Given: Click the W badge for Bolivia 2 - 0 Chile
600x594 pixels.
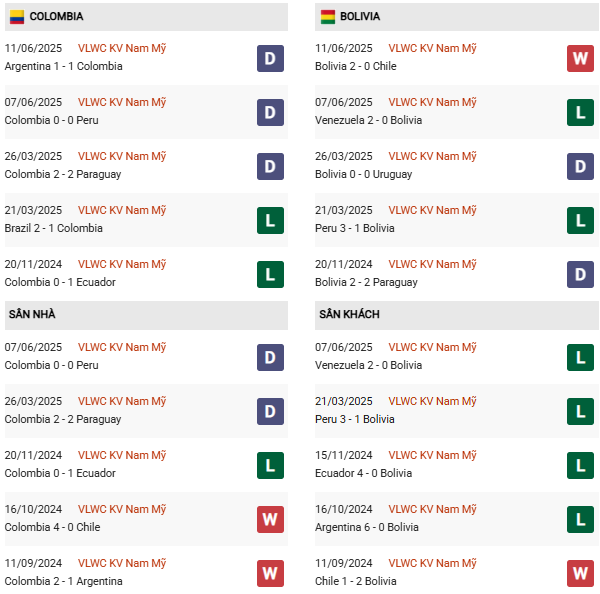Looking at the screenshot, I should pyautogui.click(x=581, y=58).
